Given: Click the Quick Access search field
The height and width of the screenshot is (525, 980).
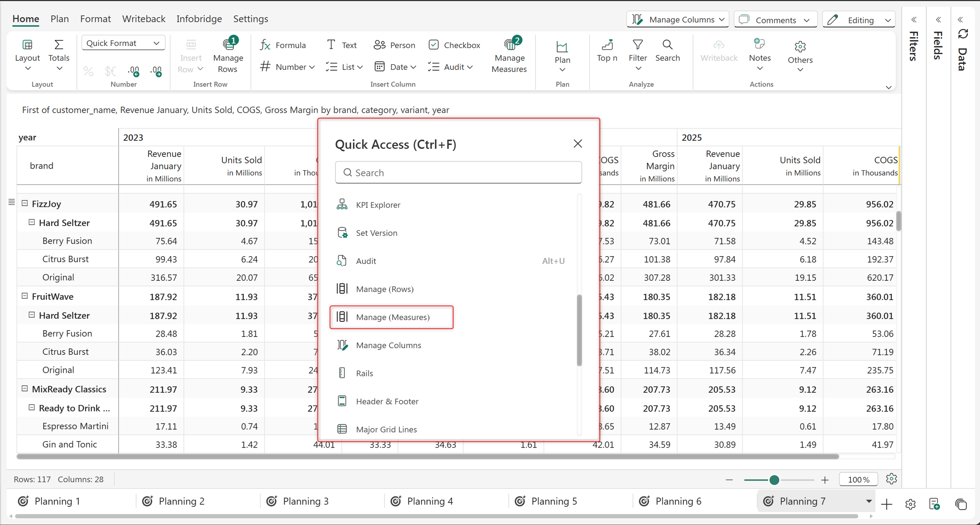Looking at the screenshot, I should [459, 172].
